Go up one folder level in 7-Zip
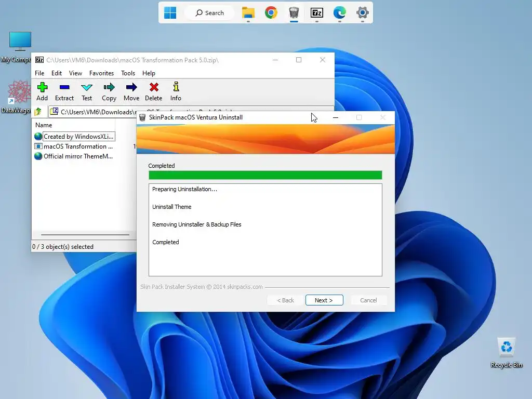 point(38,112)
